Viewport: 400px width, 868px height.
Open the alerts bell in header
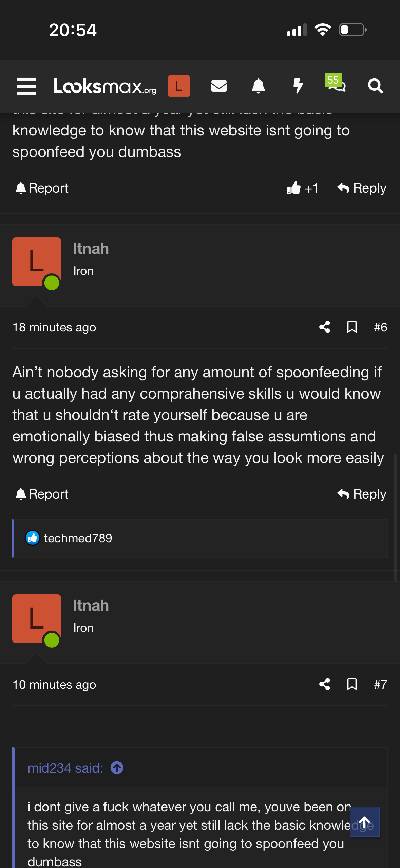[x=258, y=86]
